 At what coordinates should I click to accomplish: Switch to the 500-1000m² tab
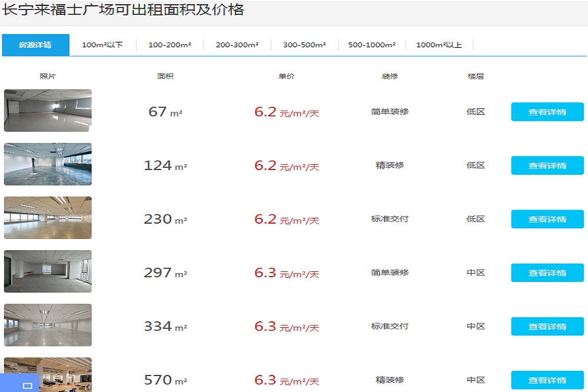[372, 45]
